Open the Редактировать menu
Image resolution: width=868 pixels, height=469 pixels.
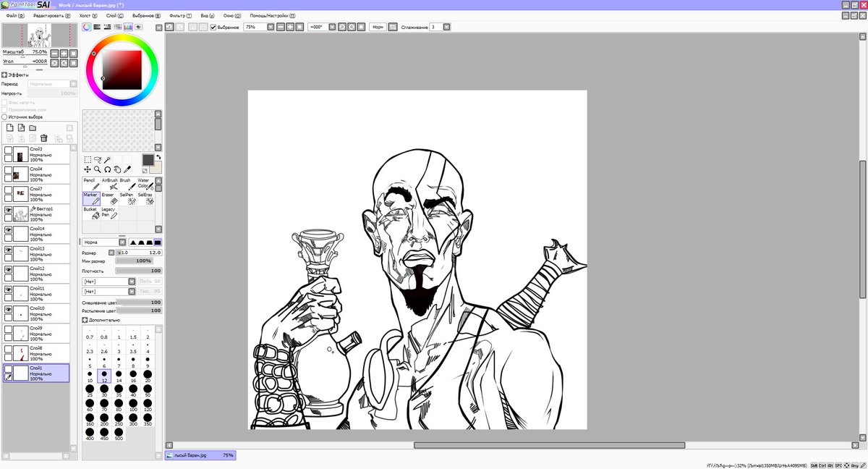(x=52, y=14)
